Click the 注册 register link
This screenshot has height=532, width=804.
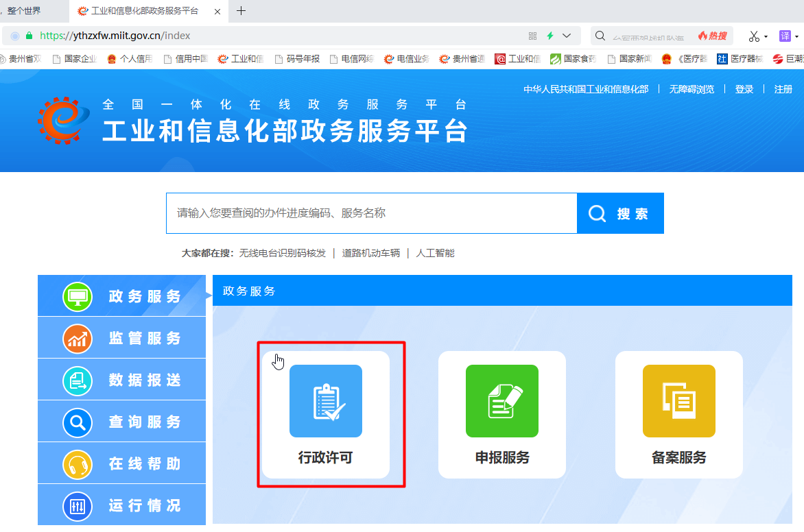783,89
